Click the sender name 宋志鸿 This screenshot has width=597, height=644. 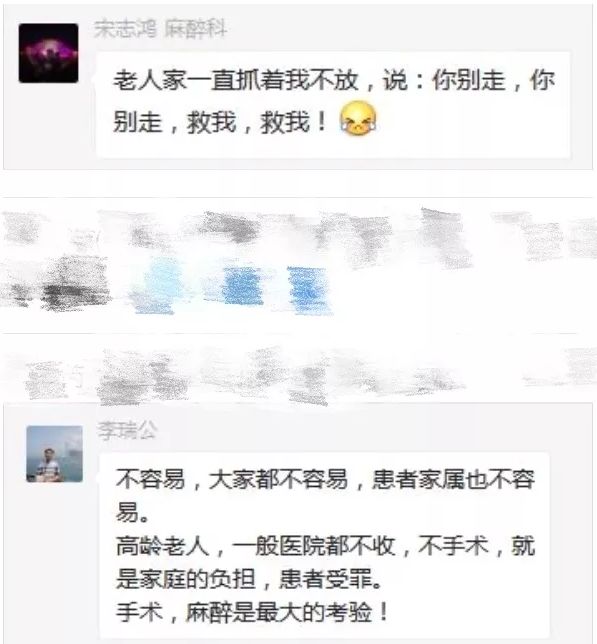(125, 29)
